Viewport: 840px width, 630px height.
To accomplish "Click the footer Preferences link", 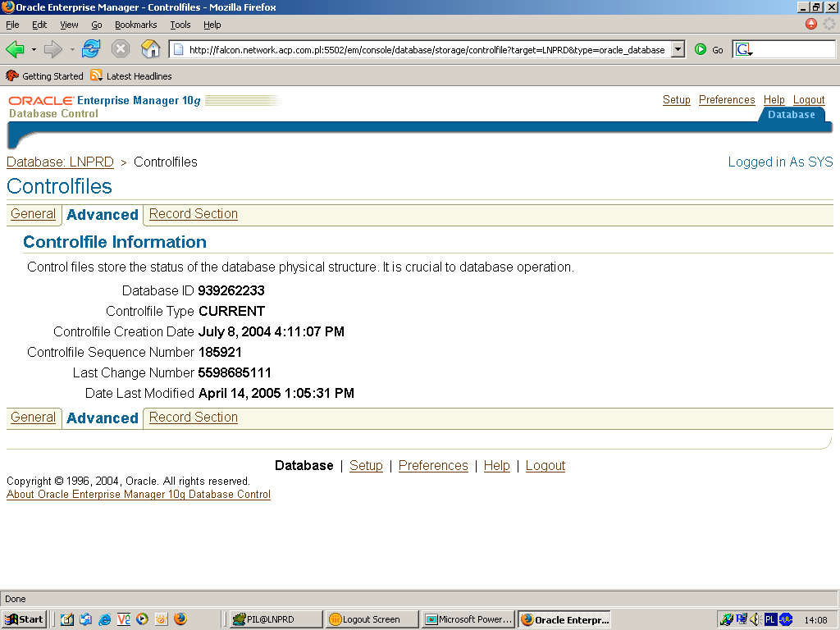I will (x=433, y=466).
